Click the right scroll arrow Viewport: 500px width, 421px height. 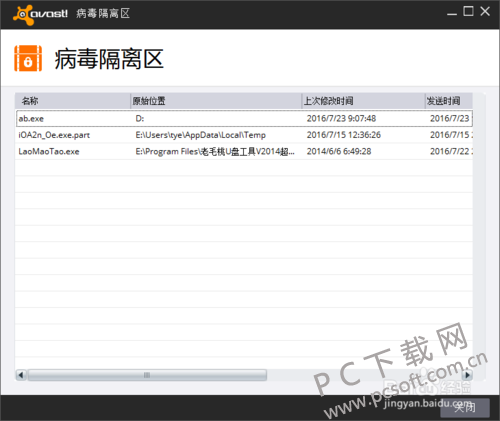tap(467, 375)
